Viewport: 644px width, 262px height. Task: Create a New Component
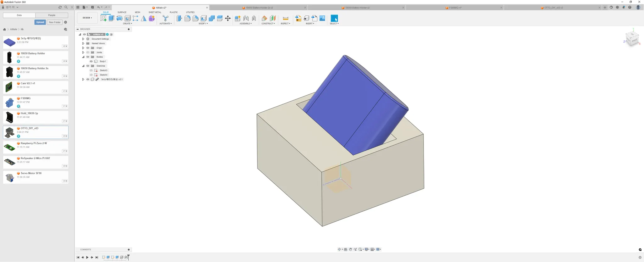coord(238,19)
